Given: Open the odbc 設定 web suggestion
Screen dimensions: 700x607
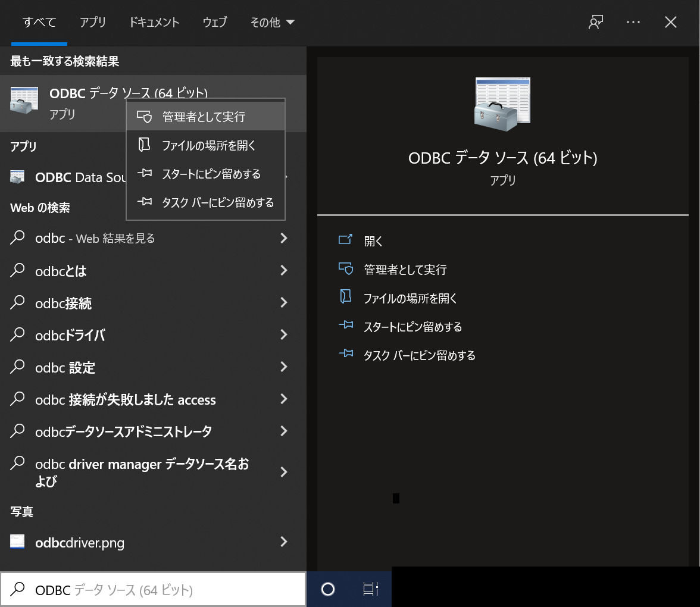Looking at the screenshot, I should [x=153, y=367].
